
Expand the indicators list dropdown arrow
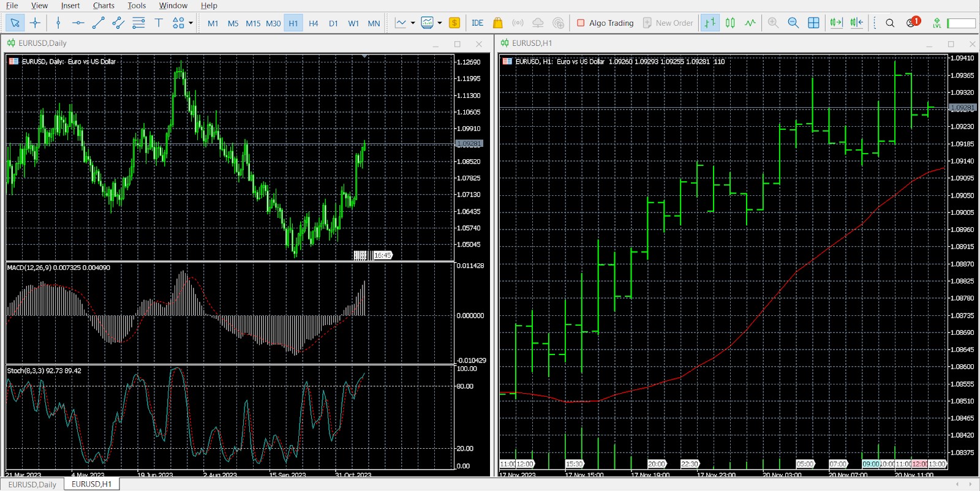413,23
